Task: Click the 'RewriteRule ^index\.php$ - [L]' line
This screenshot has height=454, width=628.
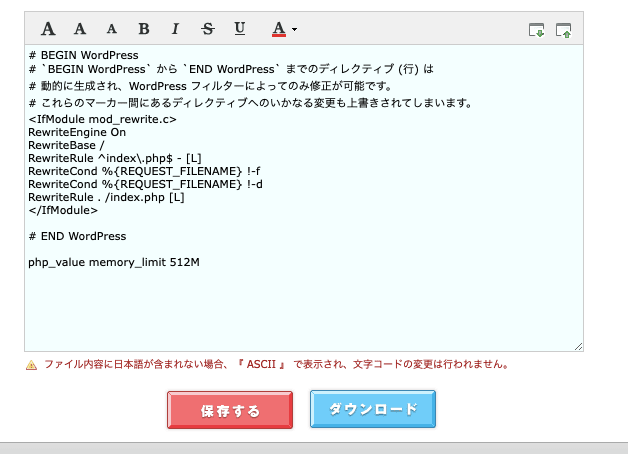Action: tap(115, 159)
